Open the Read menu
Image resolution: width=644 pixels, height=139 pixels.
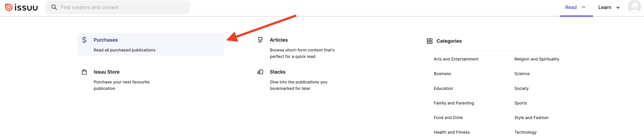tap(571, 7)
